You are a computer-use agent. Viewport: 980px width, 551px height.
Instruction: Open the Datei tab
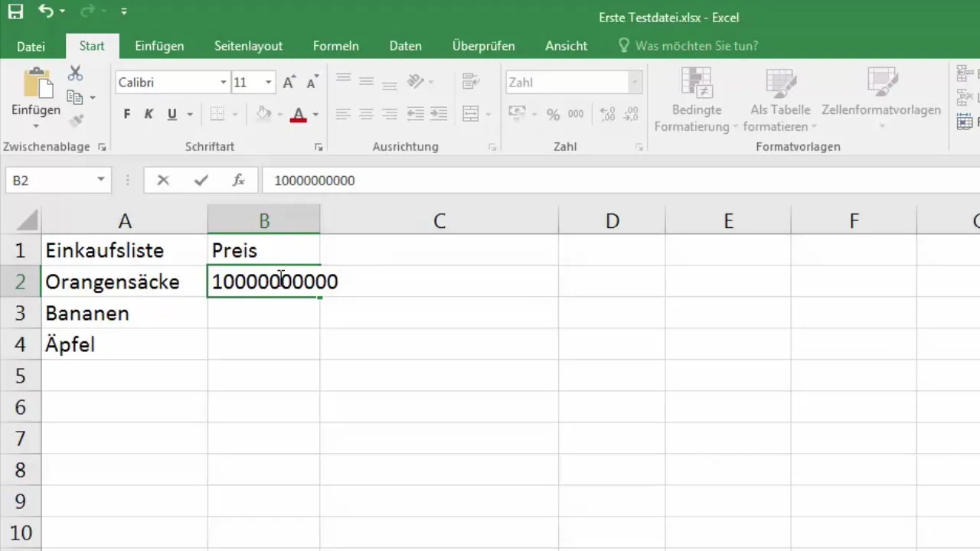tap(31, 46)
